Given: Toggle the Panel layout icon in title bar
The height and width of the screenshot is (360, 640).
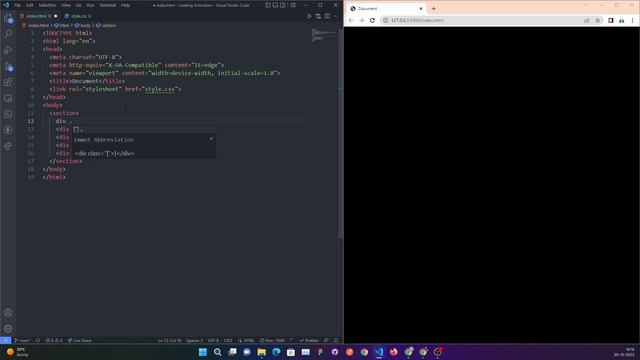Looking at the screenshot, I should tap(276, 5).
